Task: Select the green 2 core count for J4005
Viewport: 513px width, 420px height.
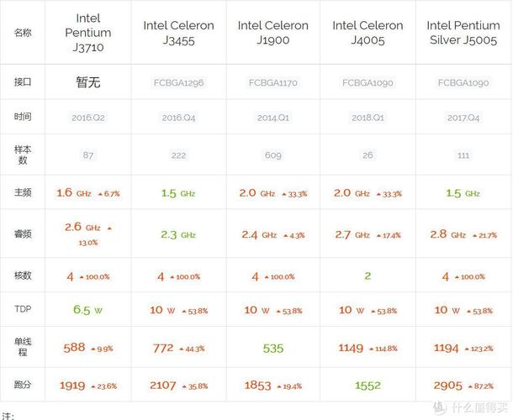Action: (368, 276)
